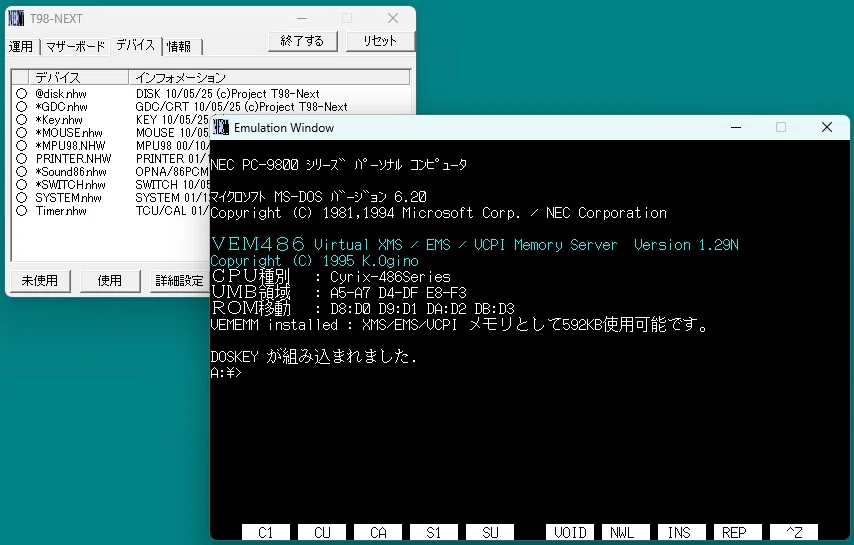Click the CU function key label
The image size is (854, 545).
click(x=322, y=532)
